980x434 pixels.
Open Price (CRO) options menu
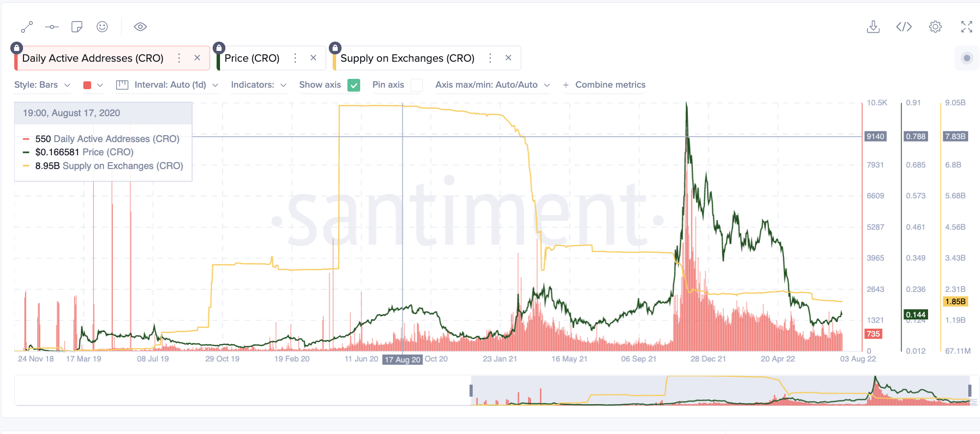295,58
